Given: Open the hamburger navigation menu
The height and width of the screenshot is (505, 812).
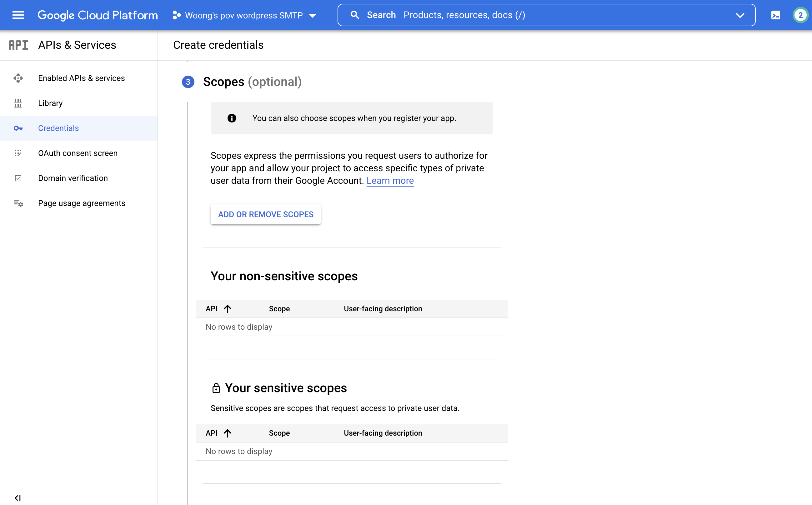Looking at the screenshot, I should pos(18,15).
